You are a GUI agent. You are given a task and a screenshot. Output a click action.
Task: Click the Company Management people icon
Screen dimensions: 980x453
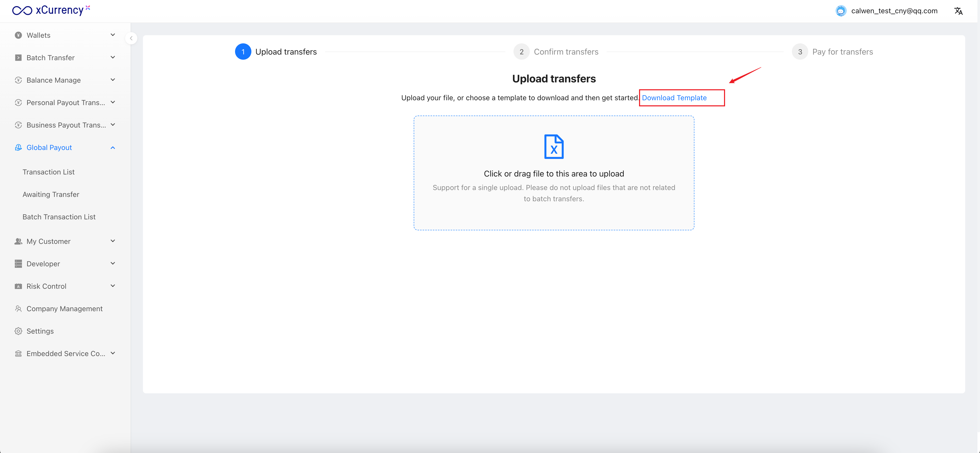click(18, 308)
